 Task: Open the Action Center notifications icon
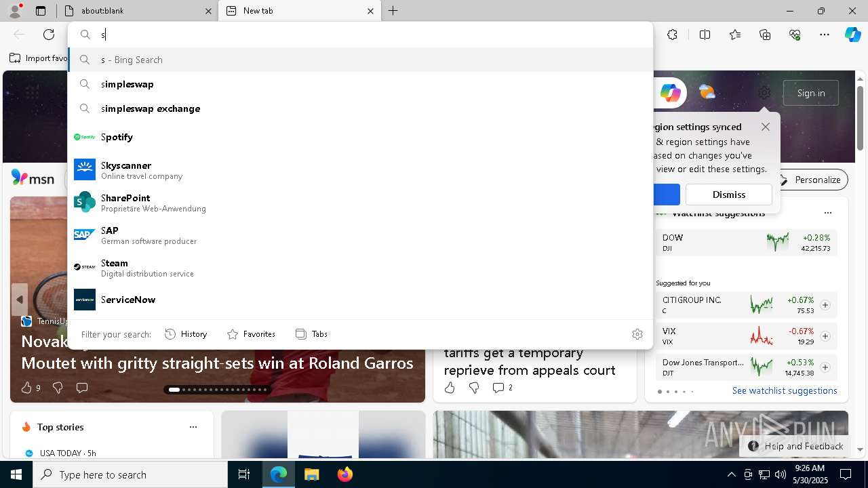point(846,474)
